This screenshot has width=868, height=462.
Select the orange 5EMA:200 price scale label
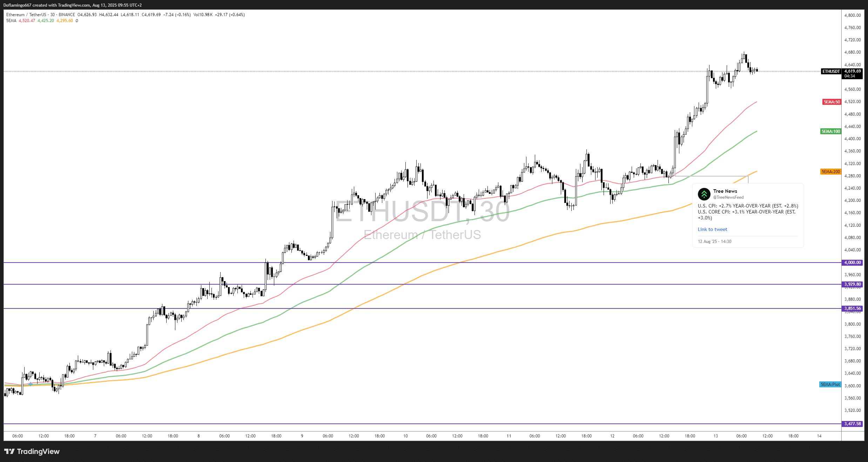(831, 171)
